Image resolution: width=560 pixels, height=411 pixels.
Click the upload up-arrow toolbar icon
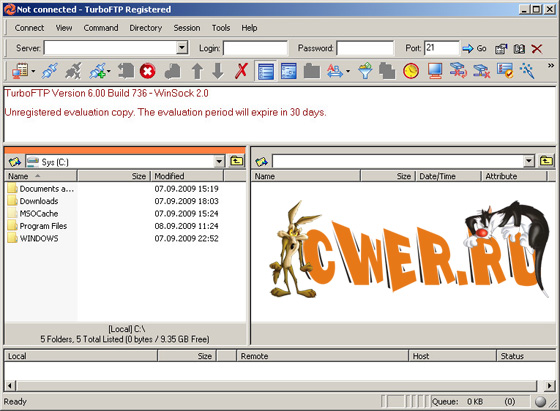(197, 71)
